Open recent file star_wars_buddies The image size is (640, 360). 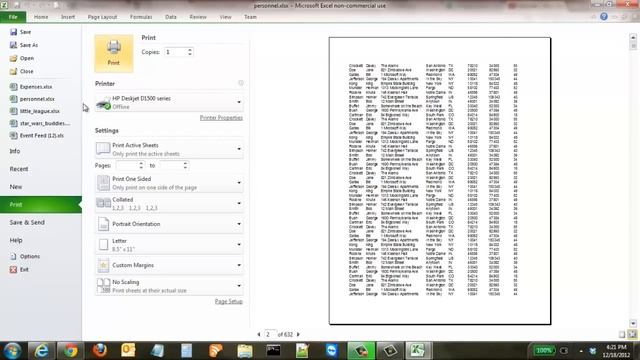click(x=40, y=123)
